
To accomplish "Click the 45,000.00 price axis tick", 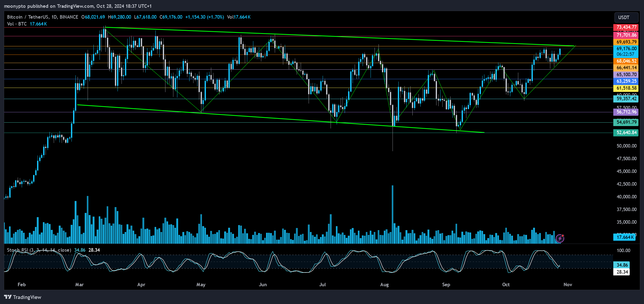I will [627, 171].
